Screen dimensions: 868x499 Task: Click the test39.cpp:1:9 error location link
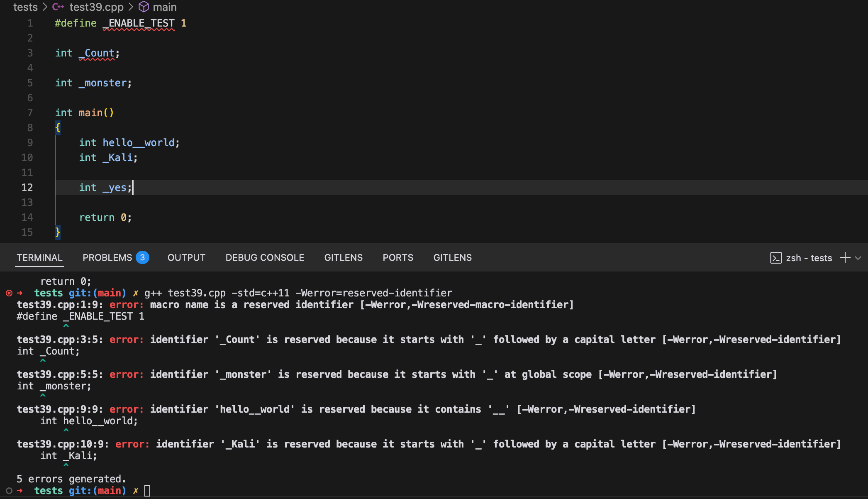pos(60,305)
